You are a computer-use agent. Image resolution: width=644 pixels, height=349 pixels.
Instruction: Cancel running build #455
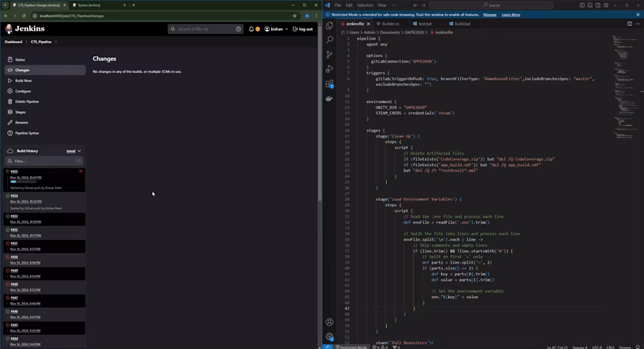[81, 171]
